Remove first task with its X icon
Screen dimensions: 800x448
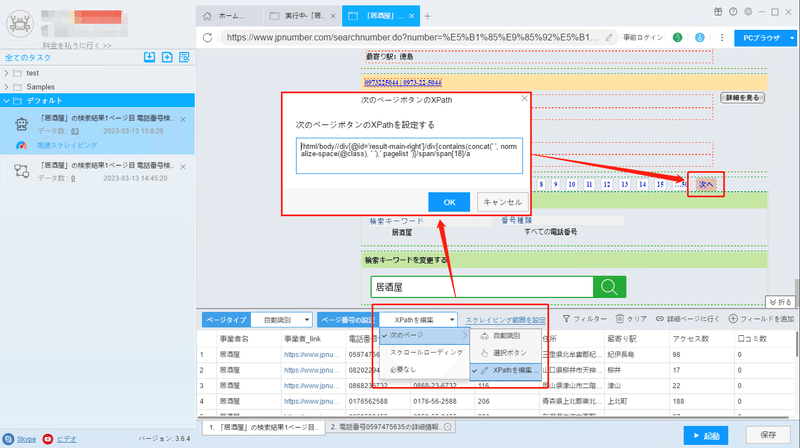pos(183,119)
